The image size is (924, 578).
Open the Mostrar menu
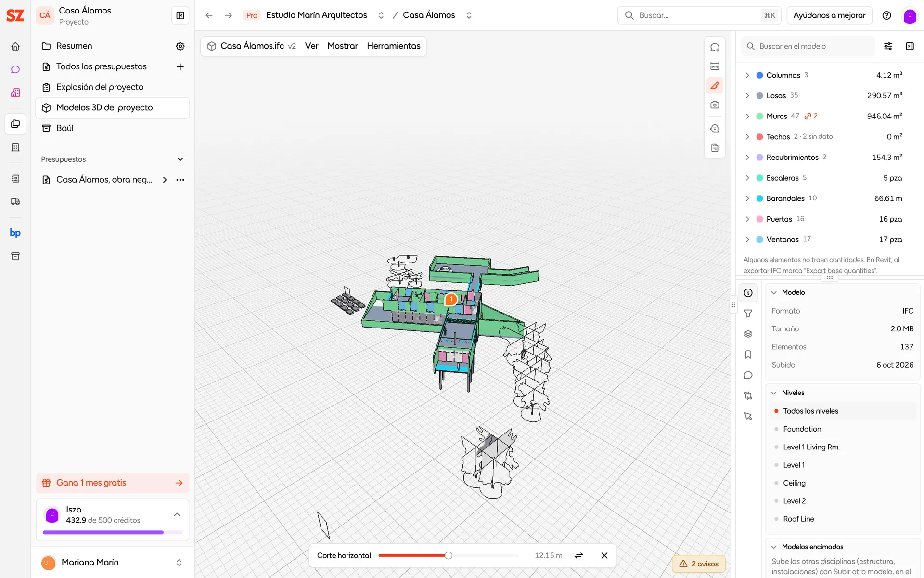[x=343, y=46]
